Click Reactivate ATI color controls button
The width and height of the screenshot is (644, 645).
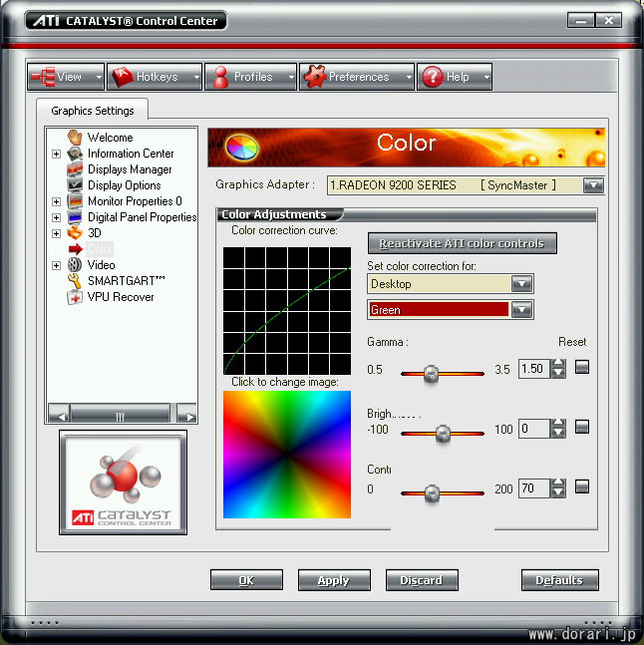[462, 243]
